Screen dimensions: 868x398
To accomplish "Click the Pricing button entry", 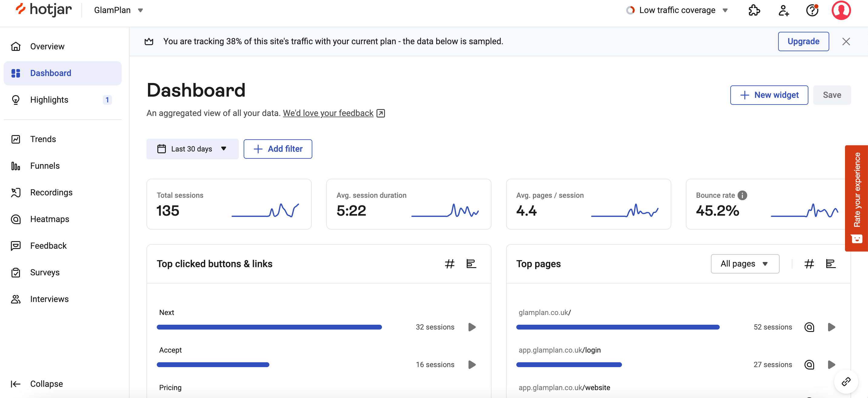I will tap(170, 387).
